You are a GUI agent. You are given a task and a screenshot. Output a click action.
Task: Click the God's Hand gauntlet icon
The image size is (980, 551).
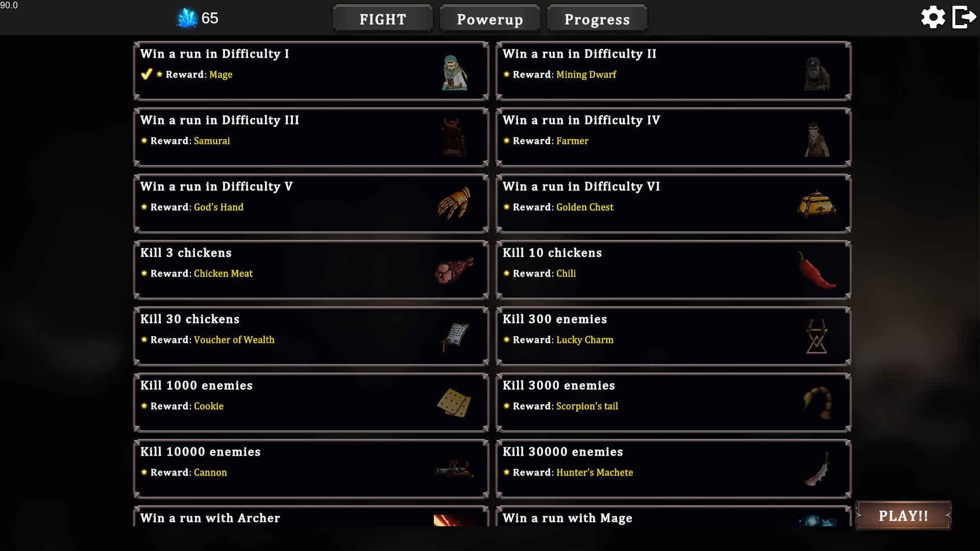[x=454, y=204]
